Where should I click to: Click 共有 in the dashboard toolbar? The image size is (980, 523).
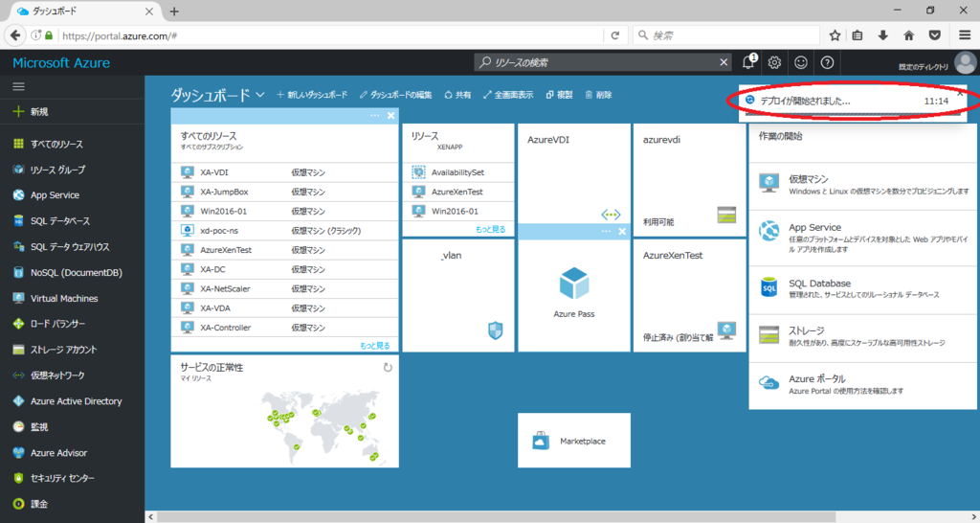point(457,95)
